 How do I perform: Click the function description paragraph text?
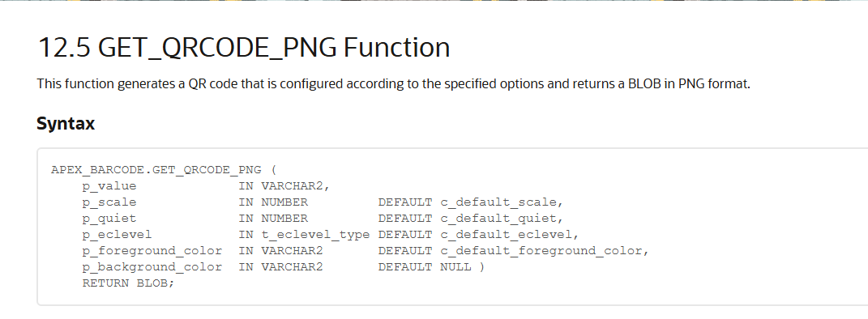(394, 84)
